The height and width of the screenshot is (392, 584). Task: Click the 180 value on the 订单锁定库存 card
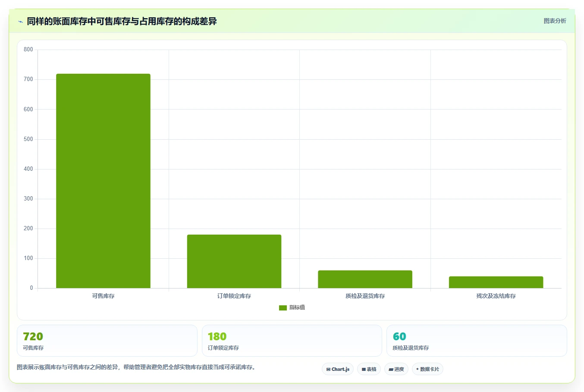point(217,336)
